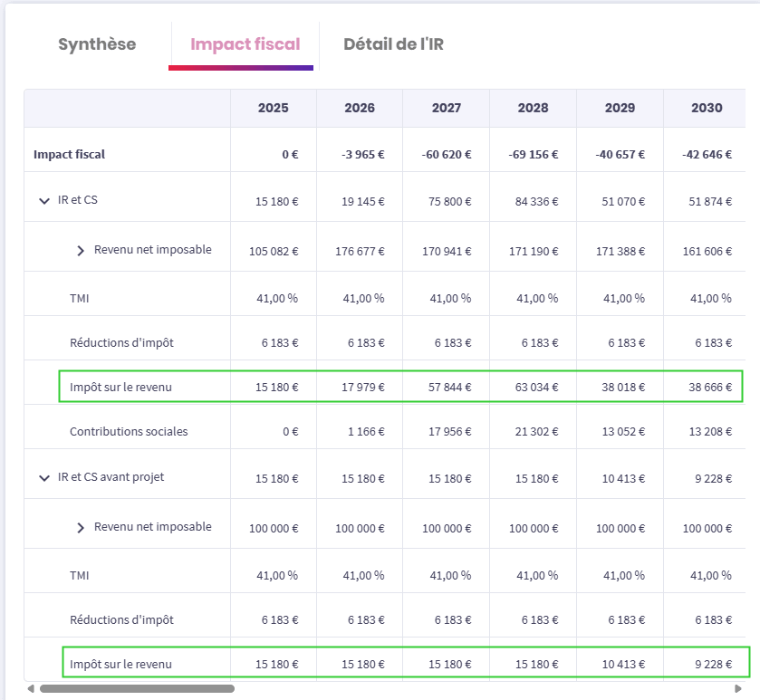Screen dimensions: 760x700
Task: Select the 63 034 € Impôt sur le revenu cell
Action: (534, 388)
